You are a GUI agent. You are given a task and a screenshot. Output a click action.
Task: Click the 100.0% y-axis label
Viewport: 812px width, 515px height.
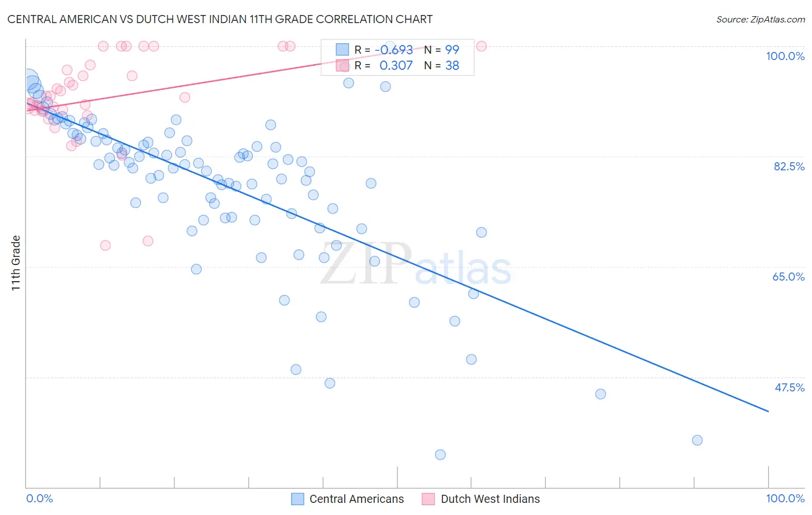(785, 56)
